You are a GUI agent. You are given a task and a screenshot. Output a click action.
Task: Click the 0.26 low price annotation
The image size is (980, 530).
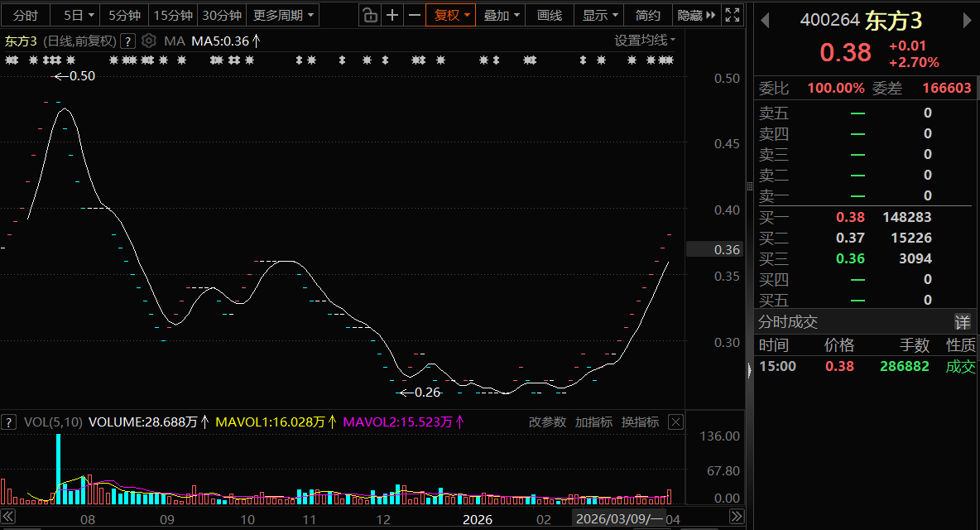pyautogui.click(x=420, y=393)
